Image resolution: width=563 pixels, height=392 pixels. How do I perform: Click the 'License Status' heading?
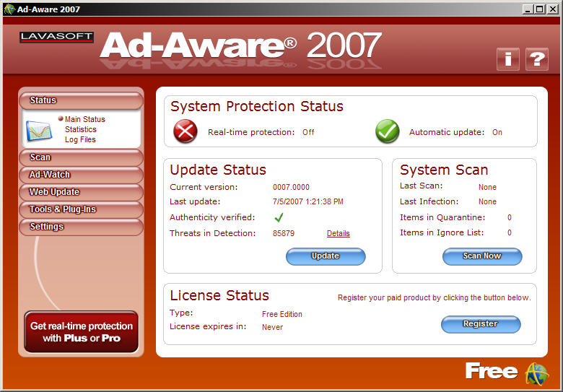pyautogui.click(x=219, y=295)
